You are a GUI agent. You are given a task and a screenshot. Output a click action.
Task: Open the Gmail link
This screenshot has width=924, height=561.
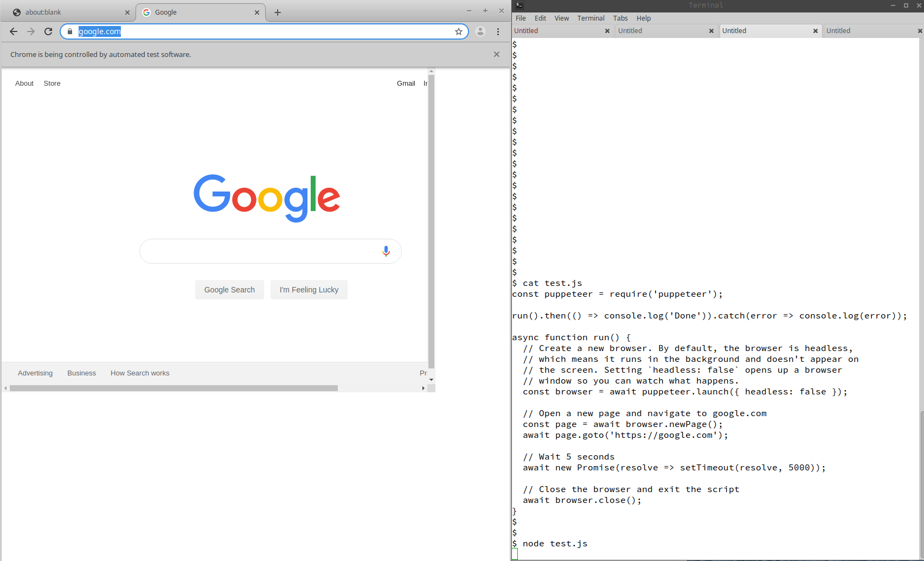click(406, 84)
